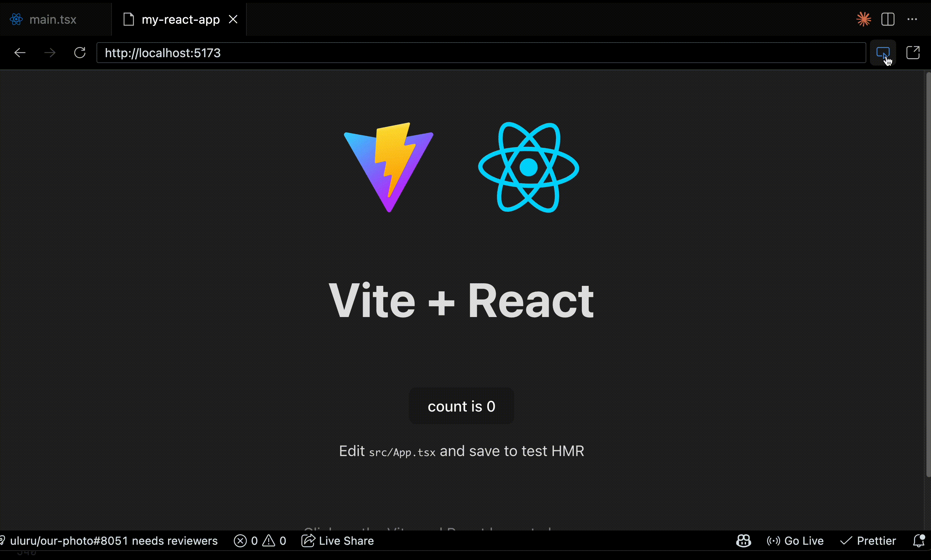The width and height of the screenshot is (931, 560).
Task: Reload the localhost preview page
Action: pos(80,53)
